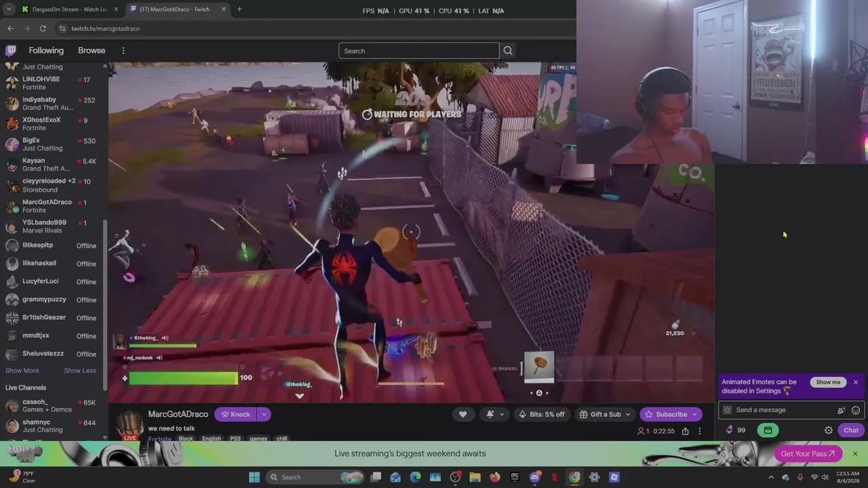Click the English stream tag
868x488 pixels.
point(212,439)
